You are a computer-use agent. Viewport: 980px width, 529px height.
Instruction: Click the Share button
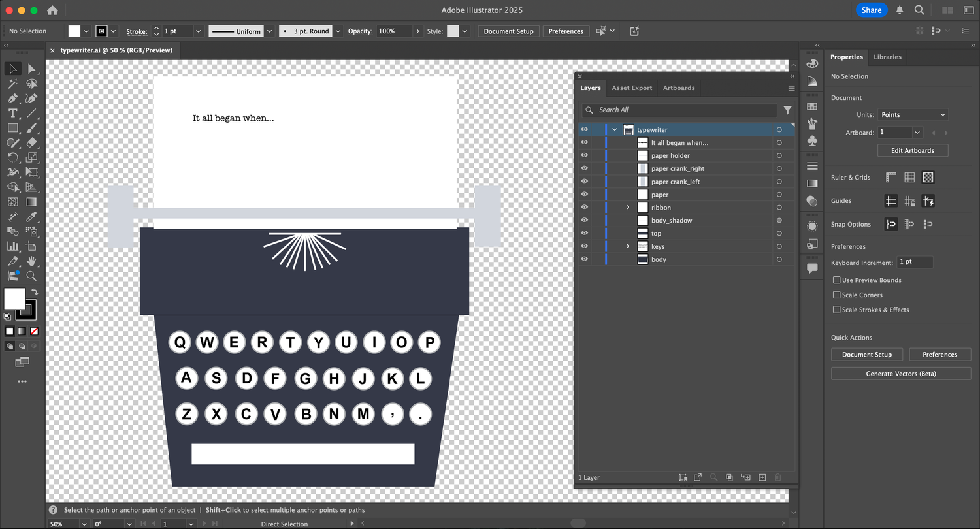click(872, 10)
